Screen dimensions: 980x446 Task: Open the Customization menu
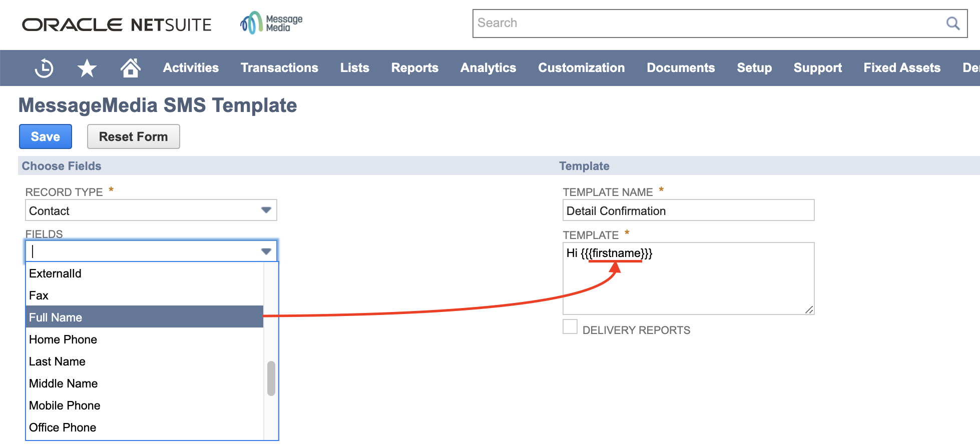tap(582, 67)
